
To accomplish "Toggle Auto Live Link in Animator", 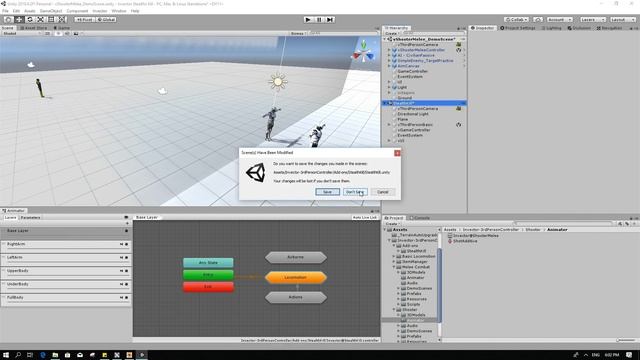I will click(x=365, y=218).
